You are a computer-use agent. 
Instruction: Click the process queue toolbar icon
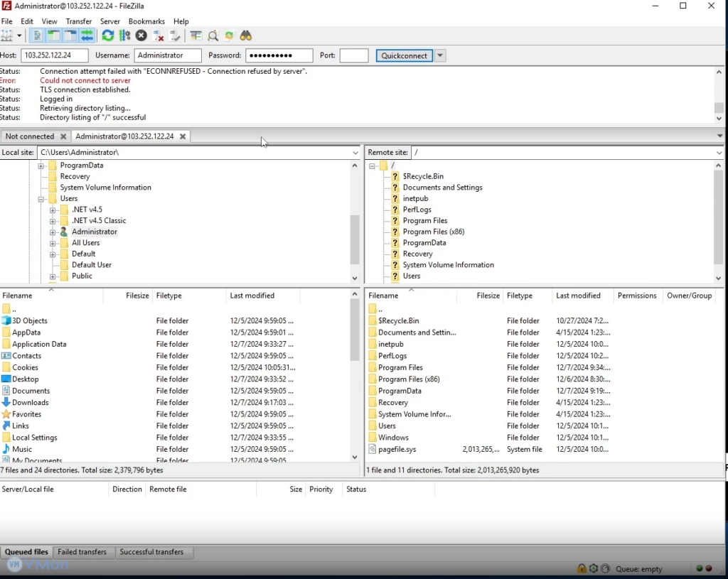tap(124, 36)
